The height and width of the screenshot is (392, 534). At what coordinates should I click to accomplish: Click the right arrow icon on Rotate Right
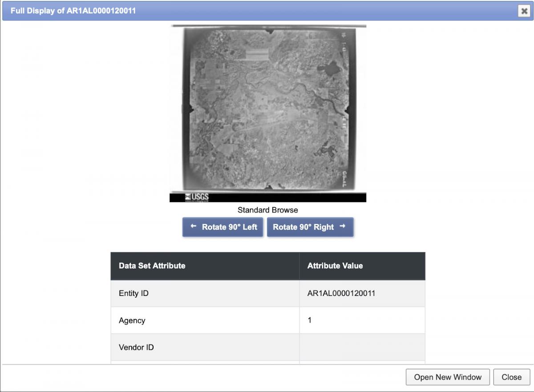[x=342, y=226]
